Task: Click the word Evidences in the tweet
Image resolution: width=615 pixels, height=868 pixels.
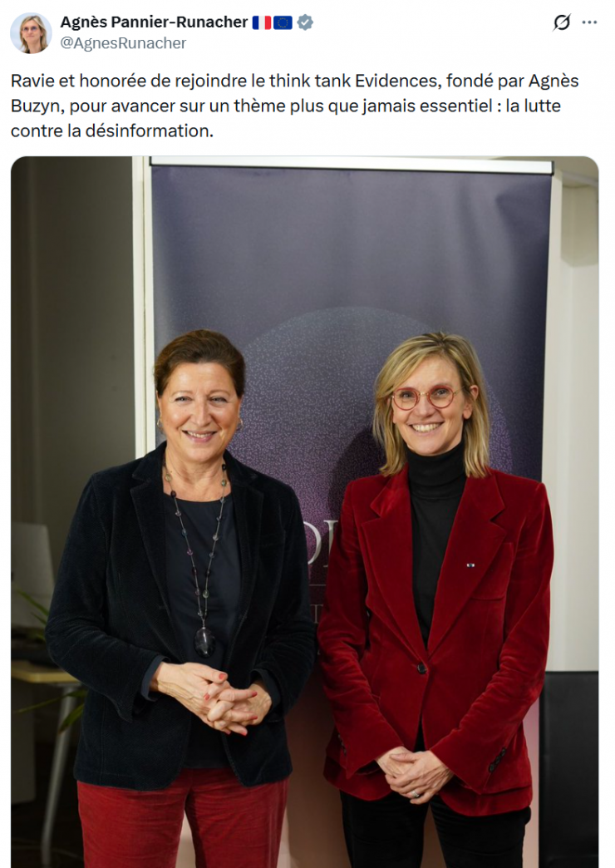Action: [396, 81]
